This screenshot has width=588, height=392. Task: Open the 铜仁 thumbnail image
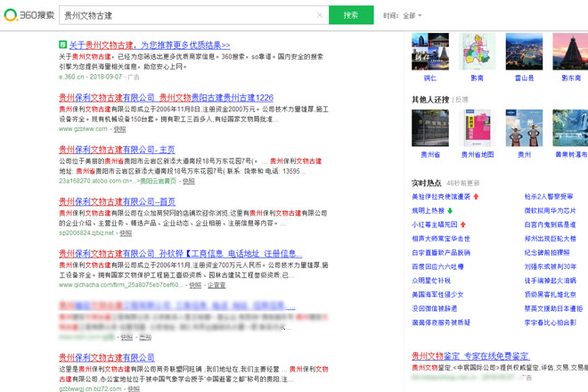[x=430, y=52]
